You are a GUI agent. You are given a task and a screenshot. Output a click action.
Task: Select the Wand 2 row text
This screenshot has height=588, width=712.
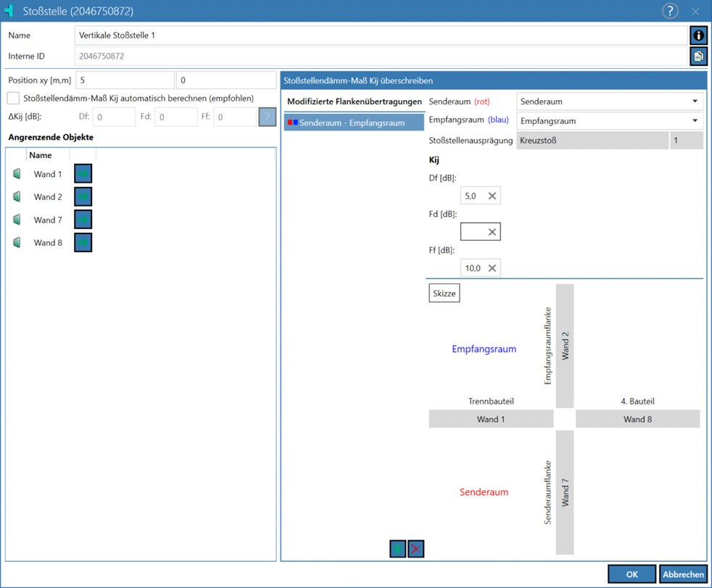(x=48, y=196)
